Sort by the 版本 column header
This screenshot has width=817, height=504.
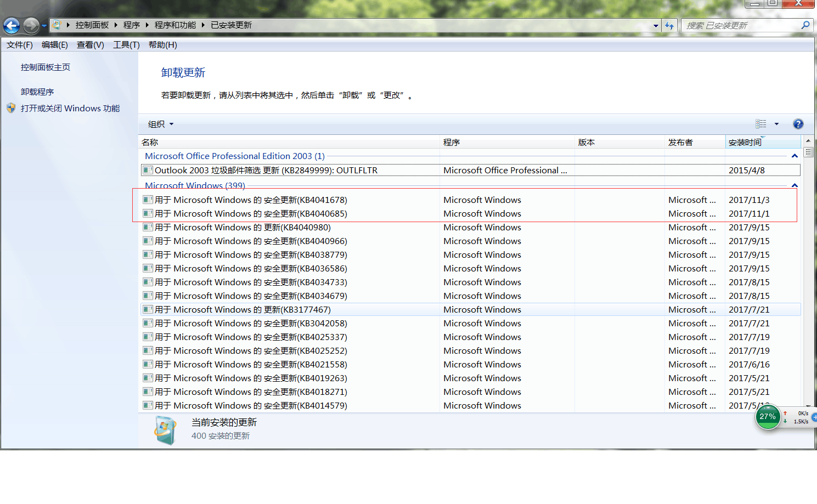click(x=619, y=142)
